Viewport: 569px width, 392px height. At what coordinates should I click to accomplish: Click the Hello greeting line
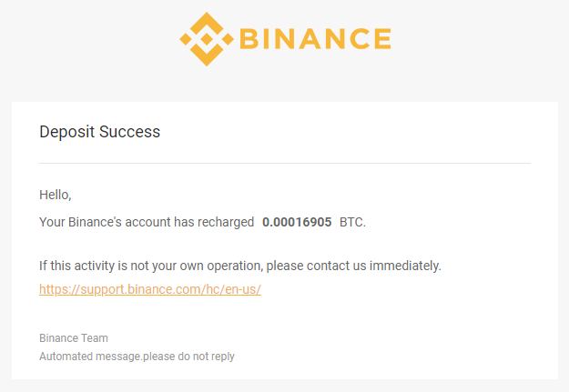coord(56,196)
